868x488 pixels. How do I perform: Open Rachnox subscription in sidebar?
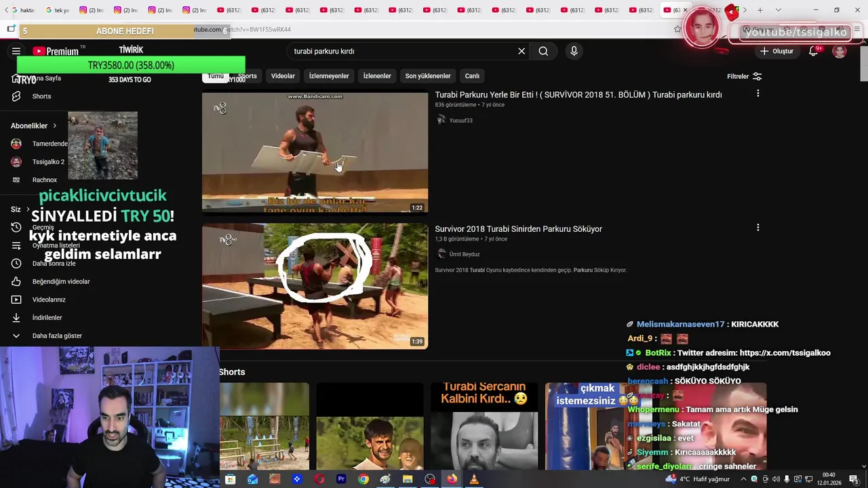(x=35, y=180)
